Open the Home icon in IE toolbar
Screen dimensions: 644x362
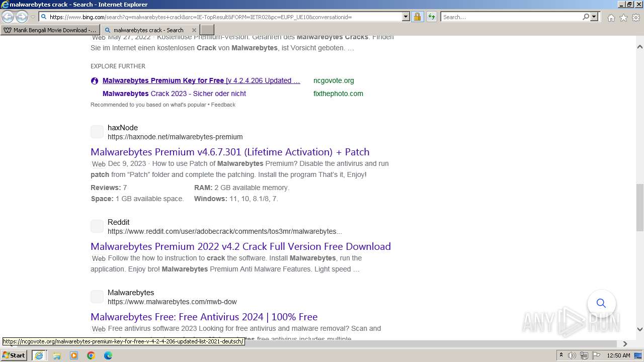[611, 18]
